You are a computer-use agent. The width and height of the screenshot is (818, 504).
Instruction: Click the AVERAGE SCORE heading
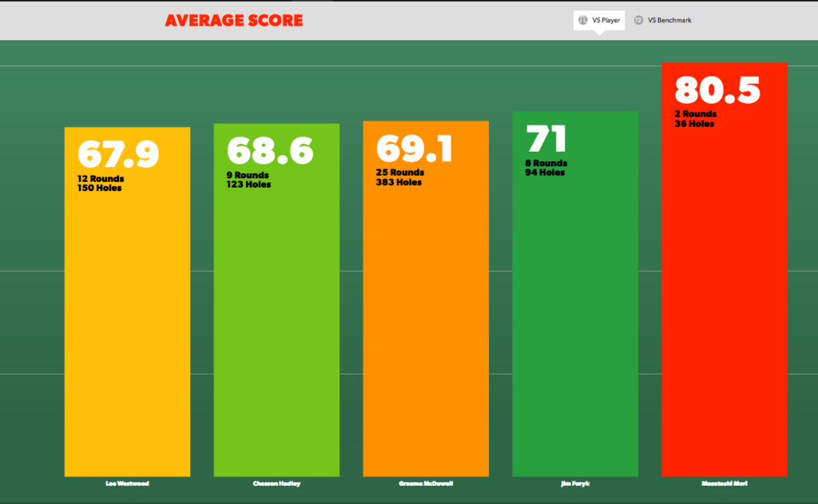(x=234, y=20)
